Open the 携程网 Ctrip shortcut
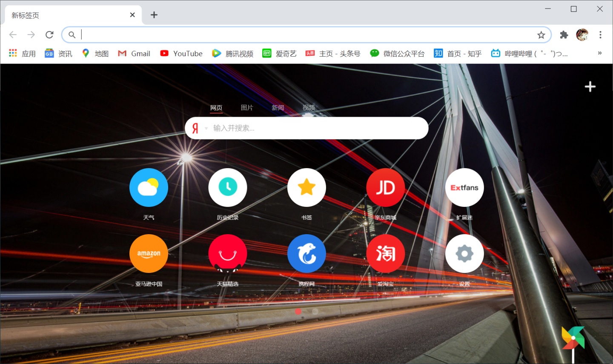Screen dimensions: 613x364 point(306,254)
